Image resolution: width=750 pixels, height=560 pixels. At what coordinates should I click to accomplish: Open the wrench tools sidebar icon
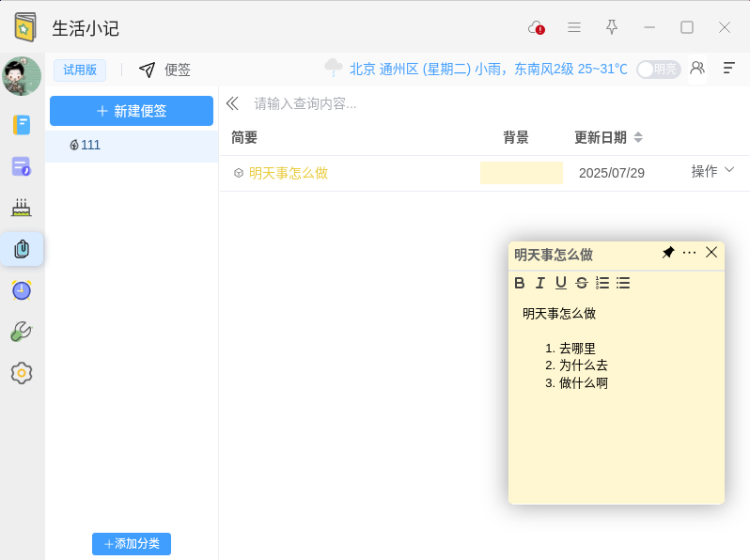point(22,332)
